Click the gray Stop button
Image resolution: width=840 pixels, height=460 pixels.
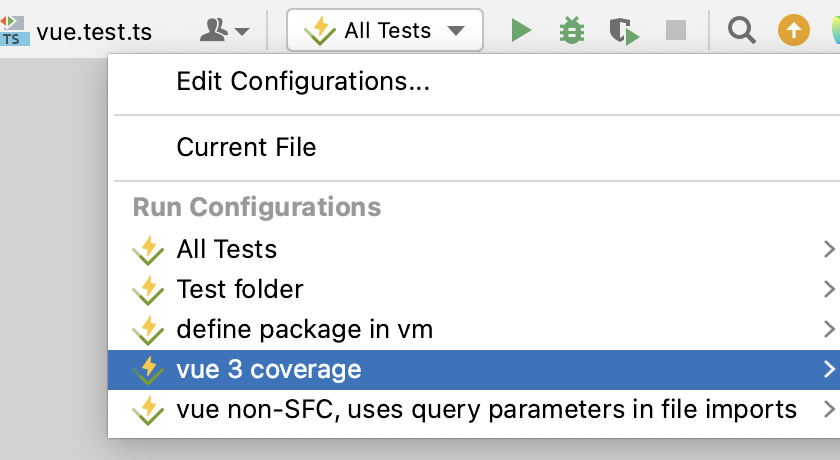click(x=676, y=31)
